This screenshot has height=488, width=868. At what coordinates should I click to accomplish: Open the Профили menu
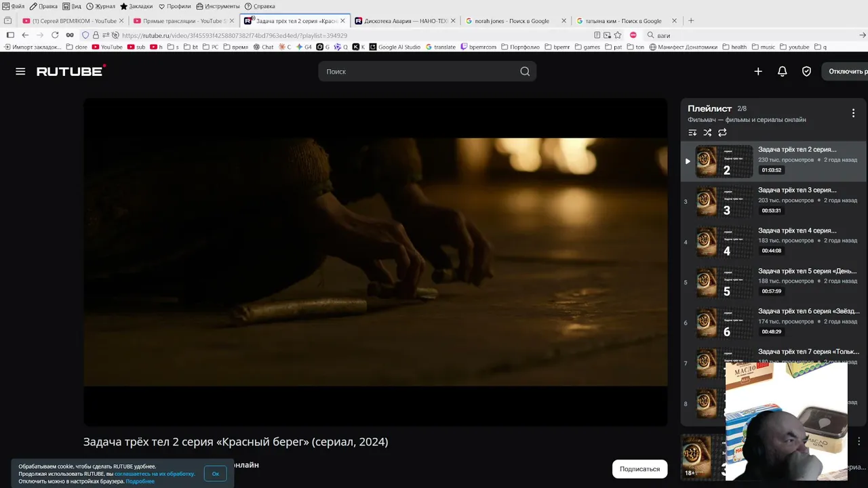point(175,6)
